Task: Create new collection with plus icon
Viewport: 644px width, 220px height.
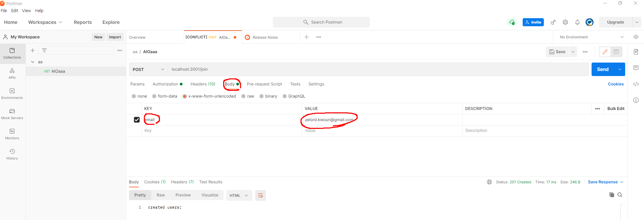Action: click(x=33, y=50)
